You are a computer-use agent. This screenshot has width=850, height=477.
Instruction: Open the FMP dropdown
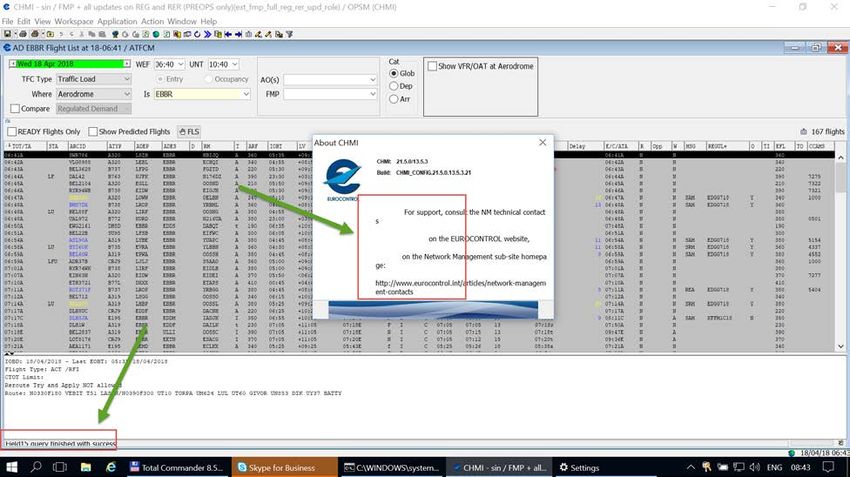(x=373, y=94)
